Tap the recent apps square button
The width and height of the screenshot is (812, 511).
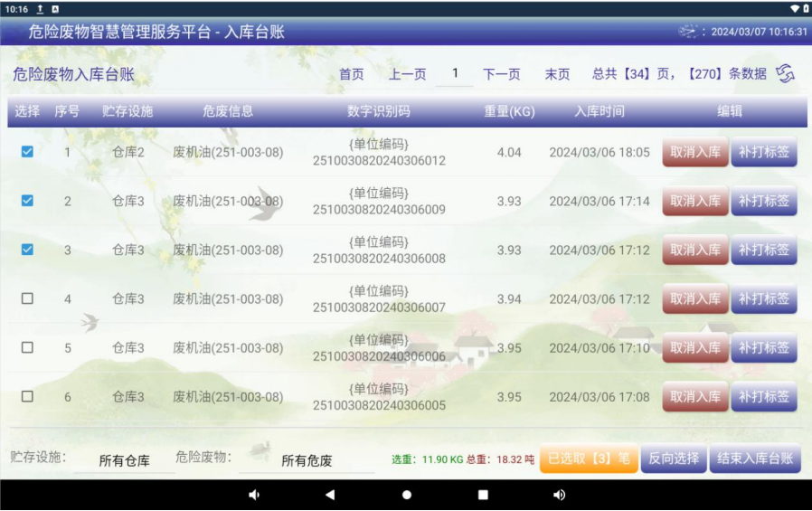(x=483, y=495)
